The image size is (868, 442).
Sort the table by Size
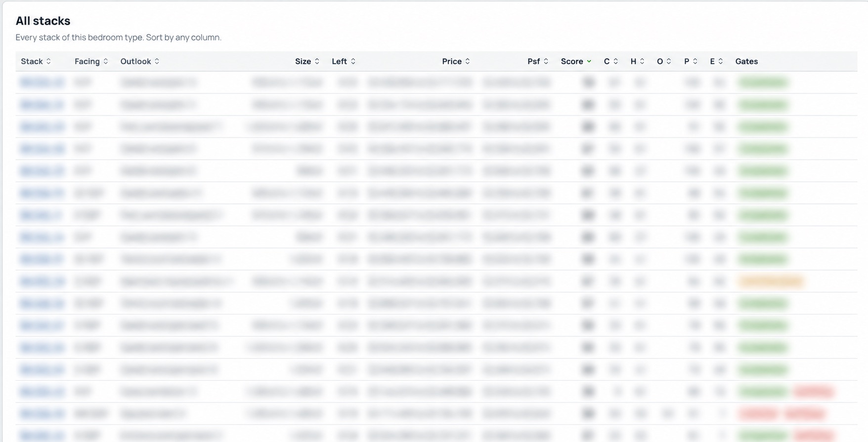pyautogui.click(x=307, y=61)
